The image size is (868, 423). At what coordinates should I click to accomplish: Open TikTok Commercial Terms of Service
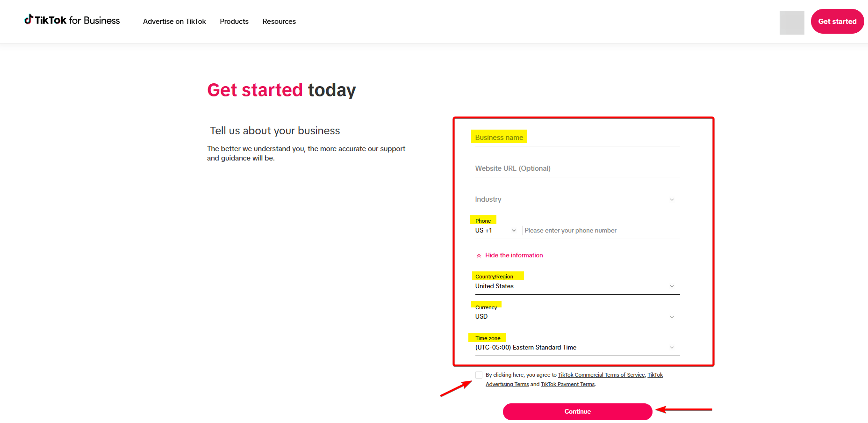click(x=601, y=374)
